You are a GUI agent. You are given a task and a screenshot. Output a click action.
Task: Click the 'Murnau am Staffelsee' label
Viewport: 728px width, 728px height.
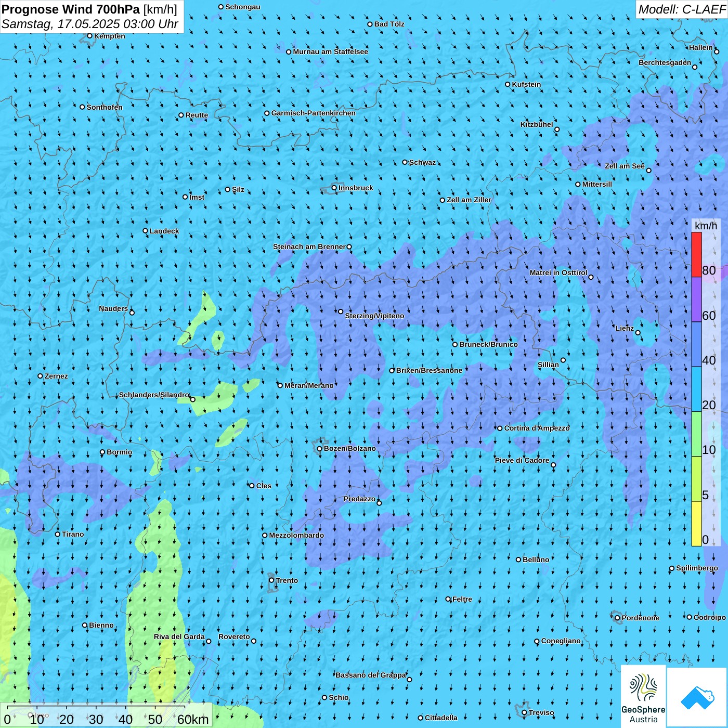pyautogui.click(x=331, y=51)
